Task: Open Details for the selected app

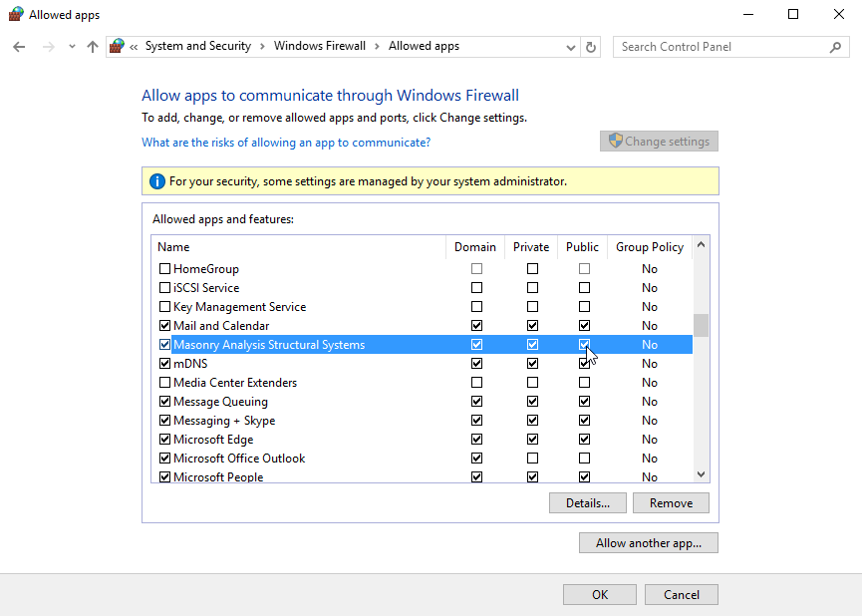Action: pyautogui.click(x=588, y=503)
